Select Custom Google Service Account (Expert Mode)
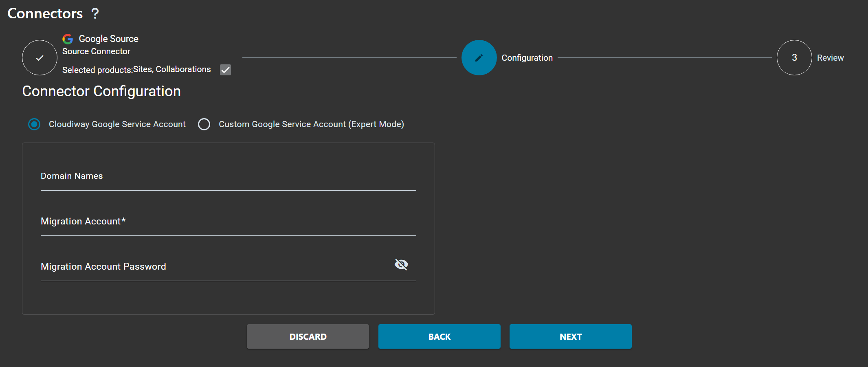Screen dimensions: 868x367 (x=204, y=124)
